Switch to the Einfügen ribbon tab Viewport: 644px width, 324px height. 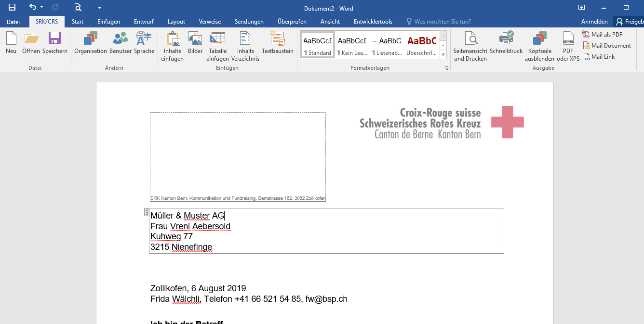[108, 22]
